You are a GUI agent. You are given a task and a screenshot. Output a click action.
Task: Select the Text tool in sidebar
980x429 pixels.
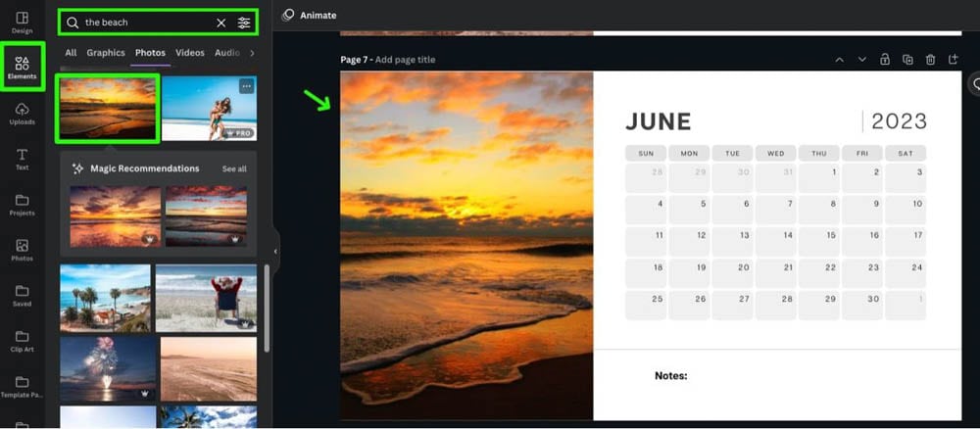point(22,160)
